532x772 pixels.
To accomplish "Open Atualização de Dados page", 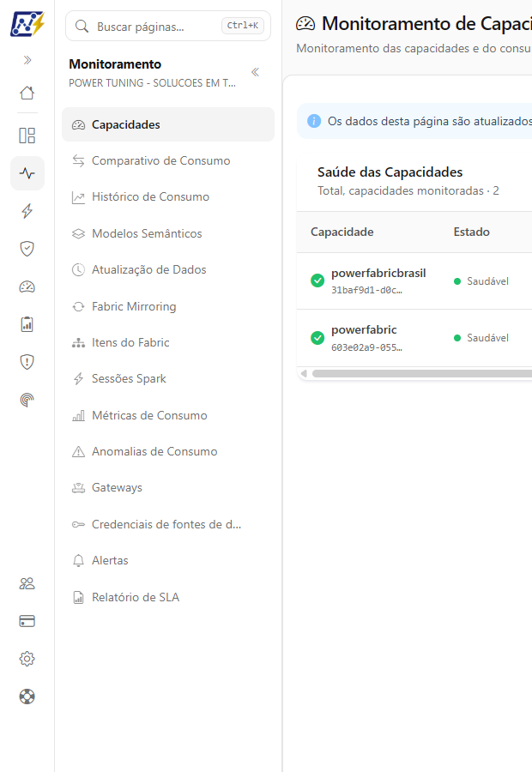I will (168, 270).
